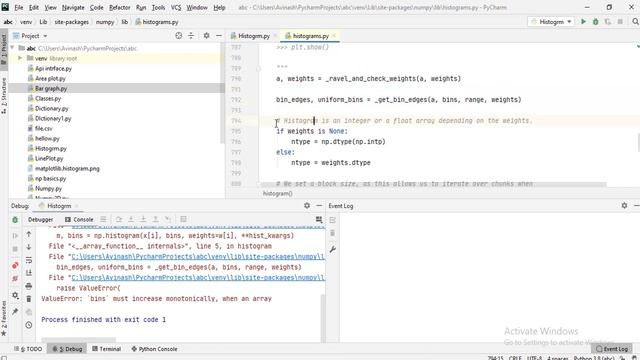Clear console with trash icon

click(29, 299)
